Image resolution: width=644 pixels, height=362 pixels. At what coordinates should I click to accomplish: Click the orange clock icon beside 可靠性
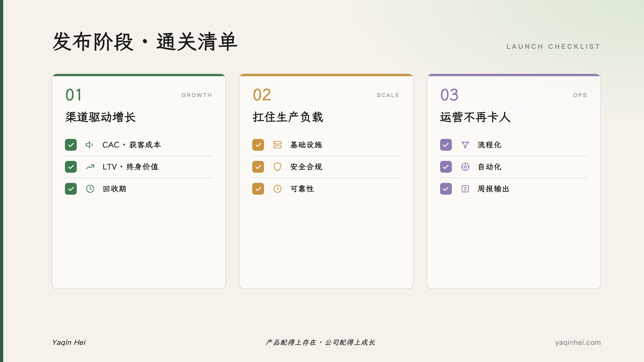point(277,189)
